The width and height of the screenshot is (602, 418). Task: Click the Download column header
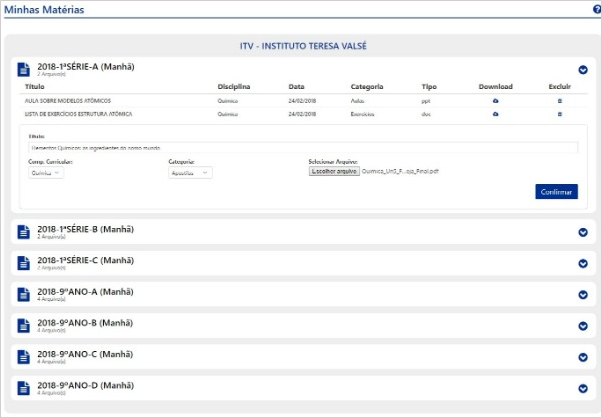pos(496,87)
